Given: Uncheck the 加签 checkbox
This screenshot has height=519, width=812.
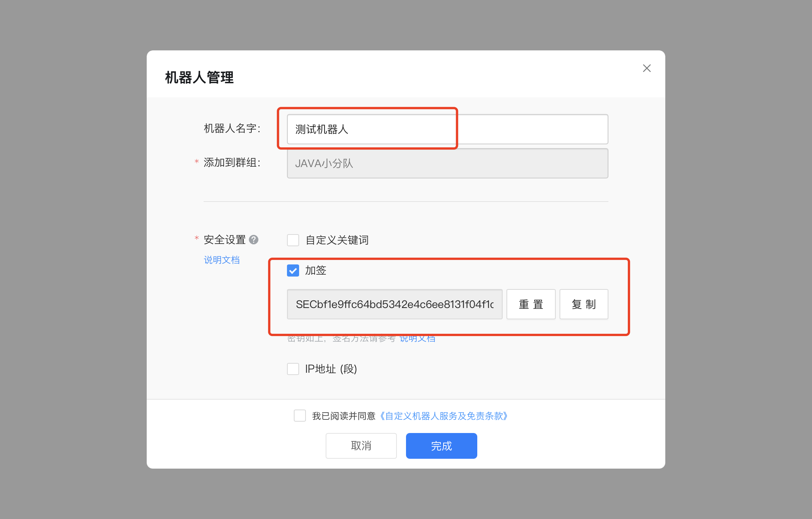Looking at the screenshot, I should 293,270.
